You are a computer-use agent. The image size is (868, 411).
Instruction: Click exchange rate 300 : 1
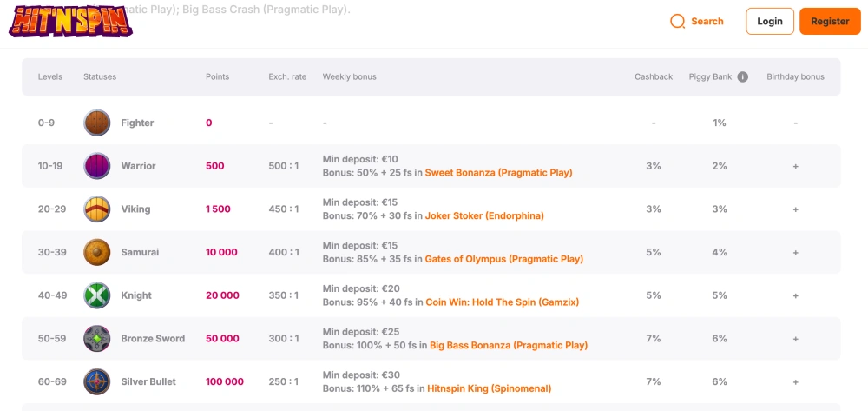tap(284, 339)
